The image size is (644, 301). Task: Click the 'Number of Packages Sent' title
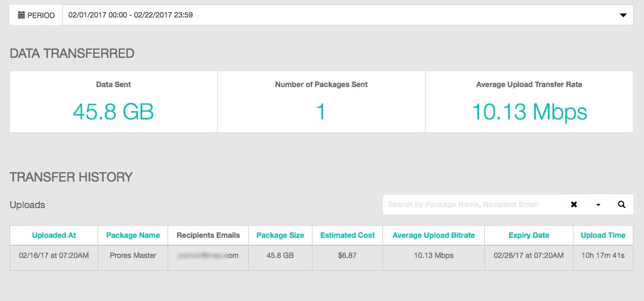point(321,84)
